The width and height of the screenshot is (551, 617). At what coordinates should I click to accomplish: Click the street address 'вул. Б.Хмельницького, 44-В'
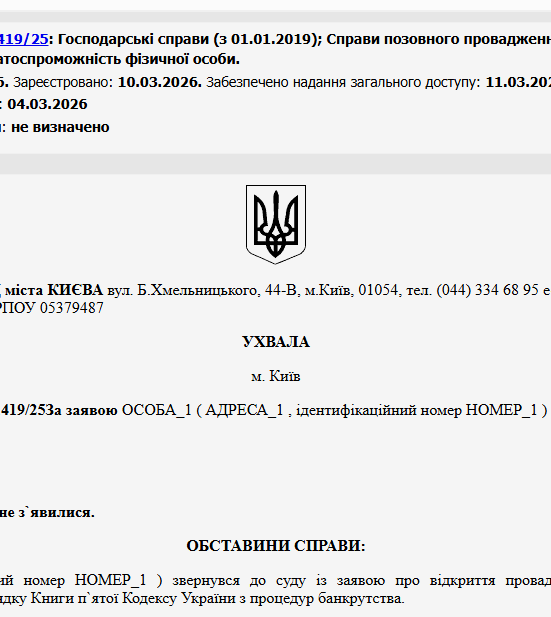tap(202, 290)
